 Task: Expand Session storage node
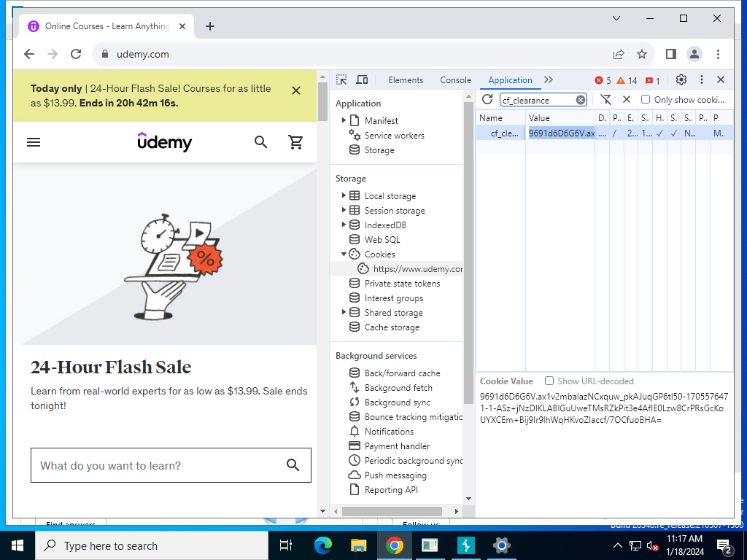[344, 210]
